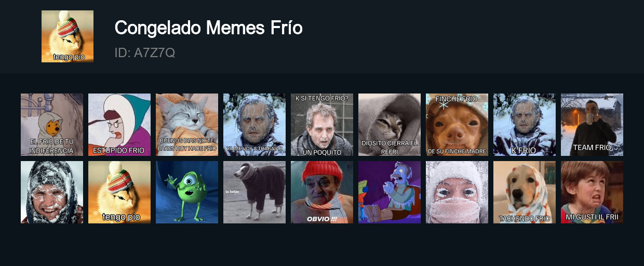Click the 'Congelado Memes Frío' pack title
This screenshot has height=266, width=644.
[x=208, y=28]
